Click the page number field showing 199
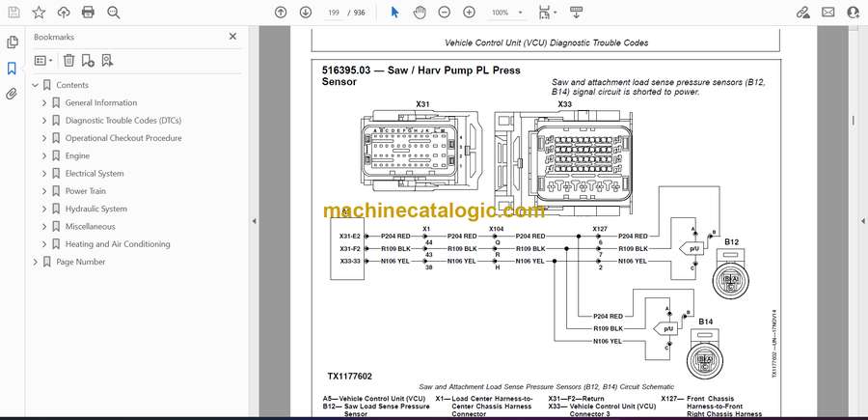This screenshot has height=420, width=868. tap(334, 13)
